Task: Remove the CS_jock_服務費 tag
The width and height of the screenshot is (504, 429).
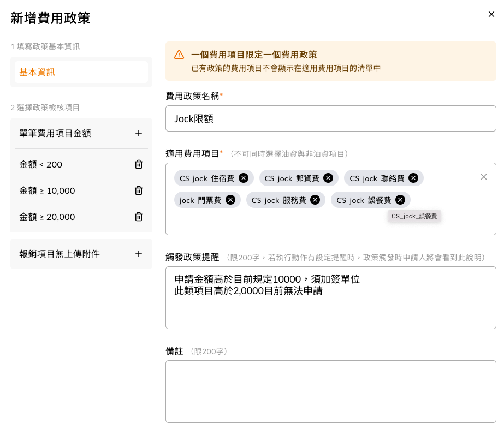Action: pyautogui.click(x=315, y=200)
